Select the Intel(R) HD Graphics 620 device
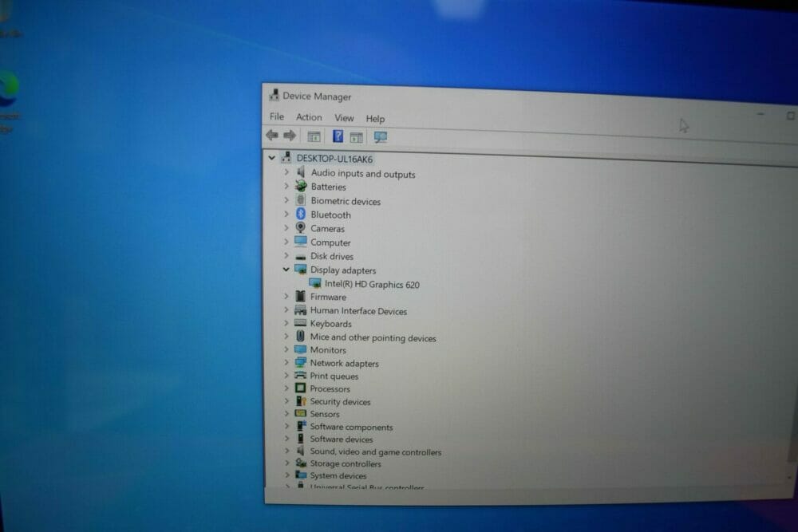This screenshot has width=798, height=532. pos(372,284)
